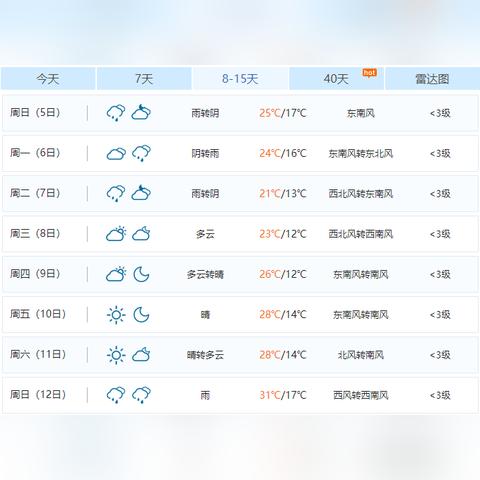Select the date label 周三 (8日)
Screen dimensions: 480x480
coord(35,234)
